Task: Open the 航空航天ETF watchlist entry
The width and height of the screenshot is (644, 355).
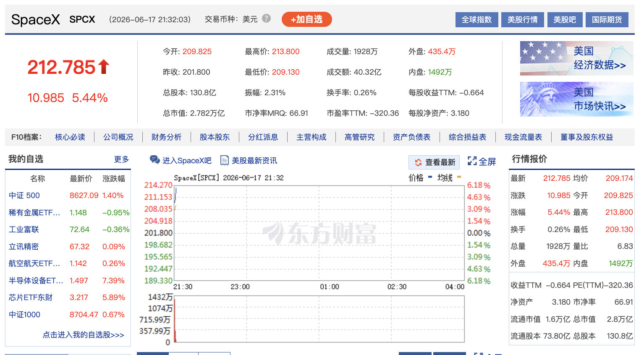Action: click(34, 264)
